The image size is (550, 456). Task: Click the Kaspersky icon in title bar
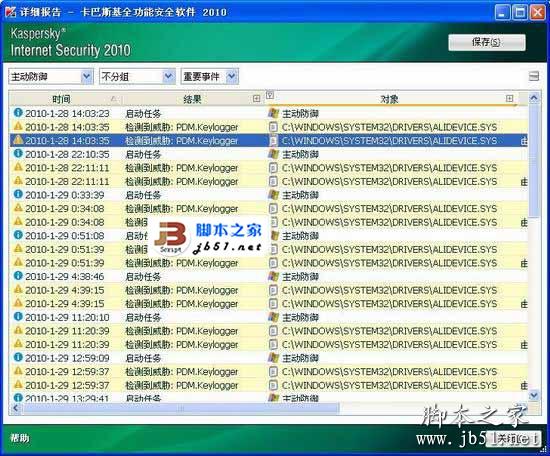point(11,12)
